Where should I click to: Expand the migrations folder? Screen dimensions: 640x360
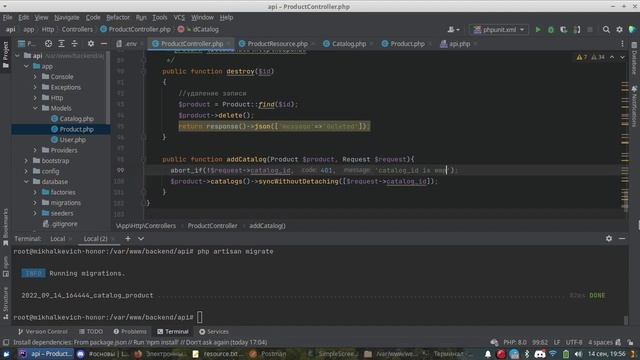click(35, 203)
